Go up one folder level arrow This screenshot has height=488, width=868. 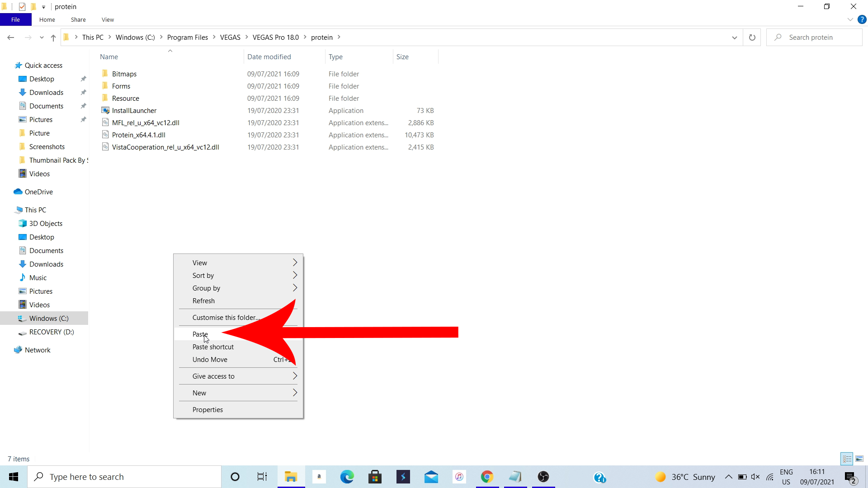(x=53, y=38)
